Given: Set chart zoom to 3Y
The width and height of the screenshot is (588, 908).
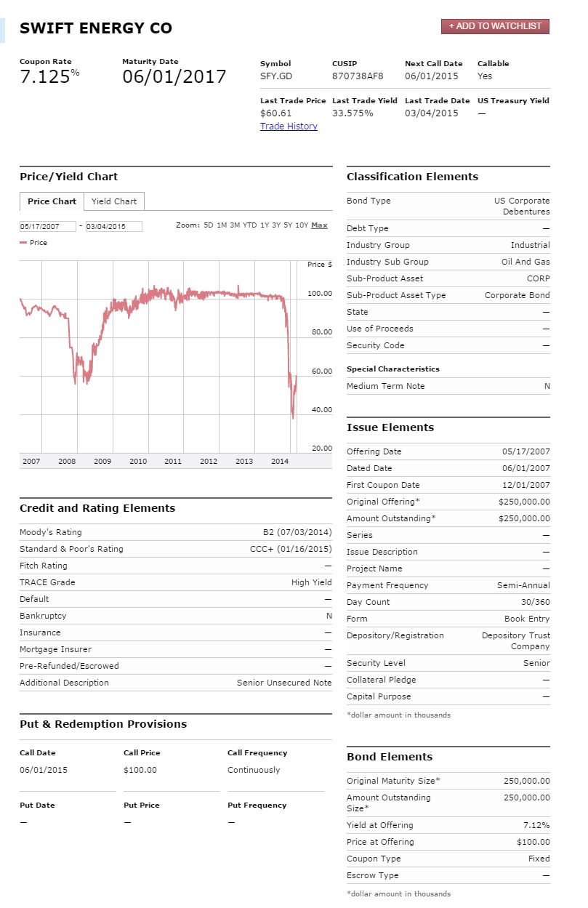Looking at the screenshot, I should [276, 225].
